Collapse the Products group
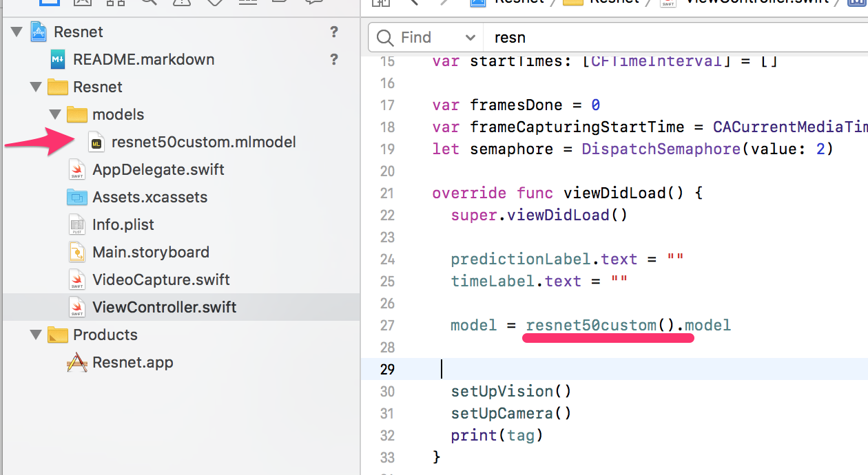The image size is (868, 475). point(36,335)
